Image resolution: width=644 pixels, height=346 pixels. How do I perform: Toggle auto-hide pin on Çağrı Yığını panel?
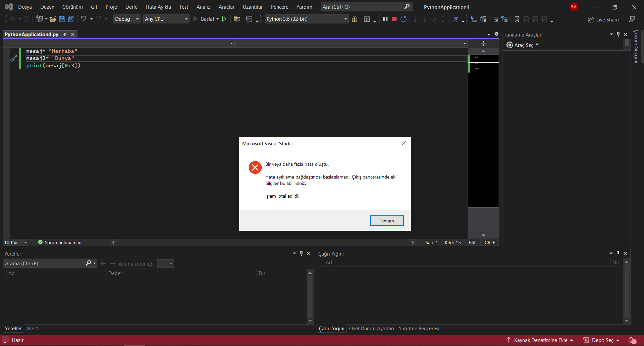(x=618, y=254)
